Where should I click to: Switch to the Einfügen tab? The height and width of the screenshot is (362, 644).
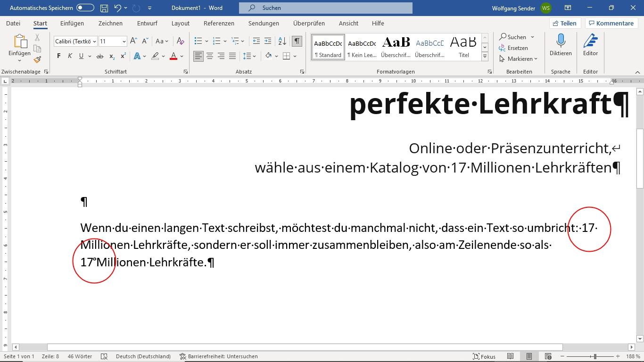pos(72,23)
